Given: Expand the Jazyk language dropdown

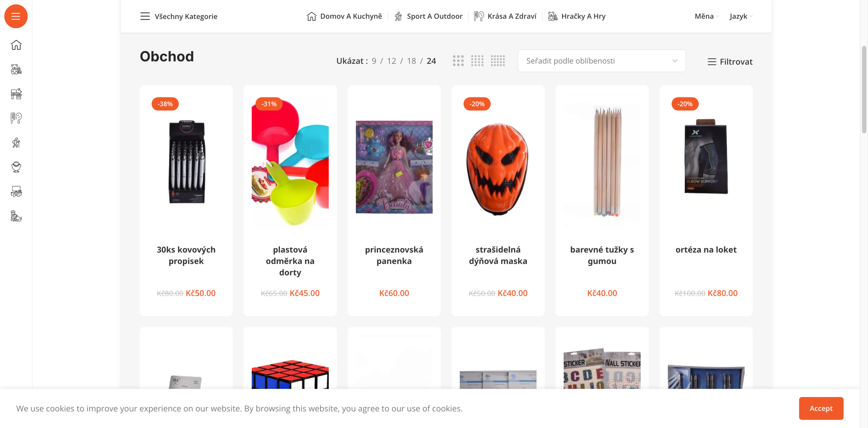Looking at the screenshot, I should pos(741,16).
